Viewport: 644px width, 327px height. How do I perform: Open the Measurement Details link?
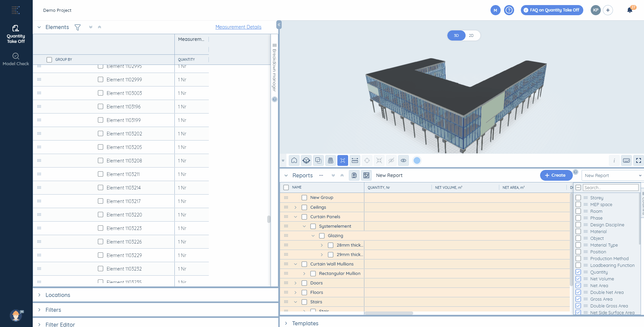point(239,27)
